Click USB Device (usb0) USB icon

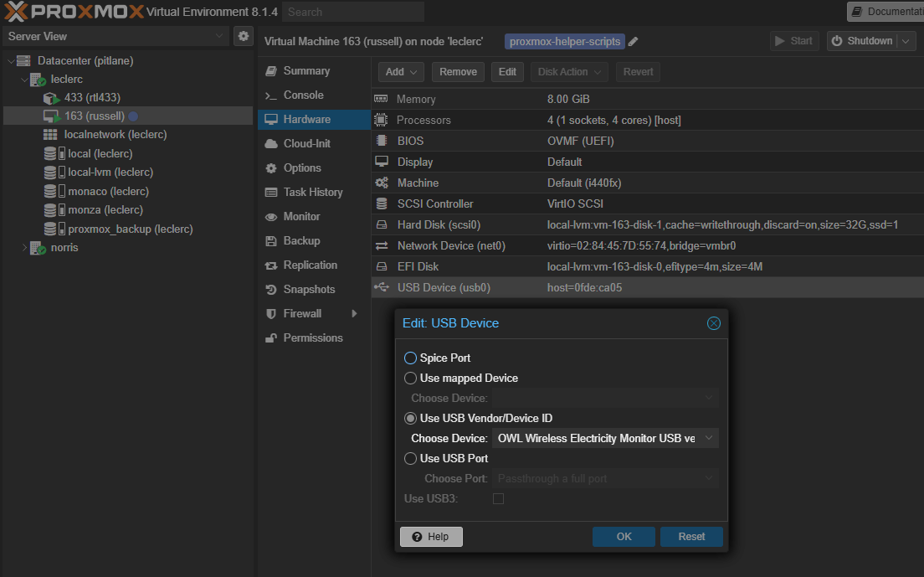(x=382, y=287)
